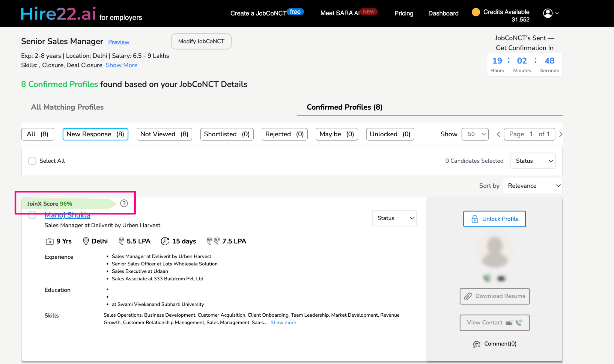Open the Preview link beside Senior Sales Manager
The width and height of the screenshot is (614, 364).
tap(119, 42)
